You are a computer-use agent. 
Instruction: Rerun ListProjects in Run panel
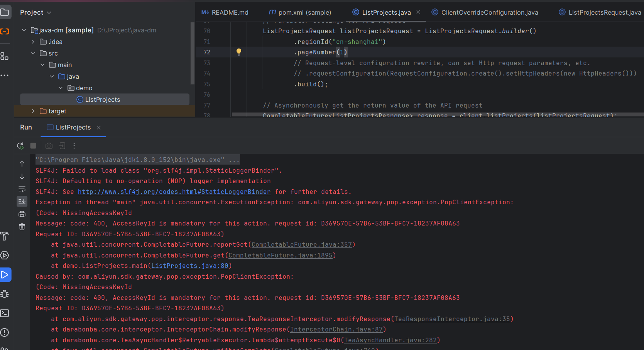pyautogui.click(x=21, y=146)
